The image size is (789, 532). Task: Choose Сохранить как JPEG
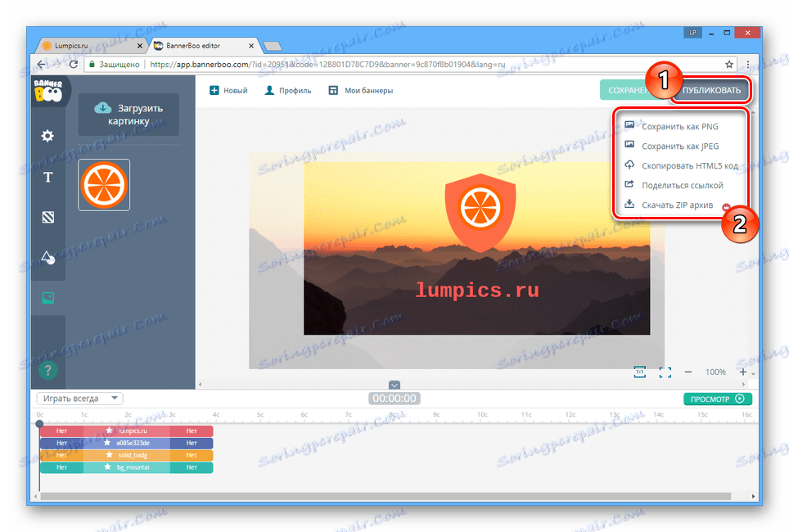(x=672, y=146)
